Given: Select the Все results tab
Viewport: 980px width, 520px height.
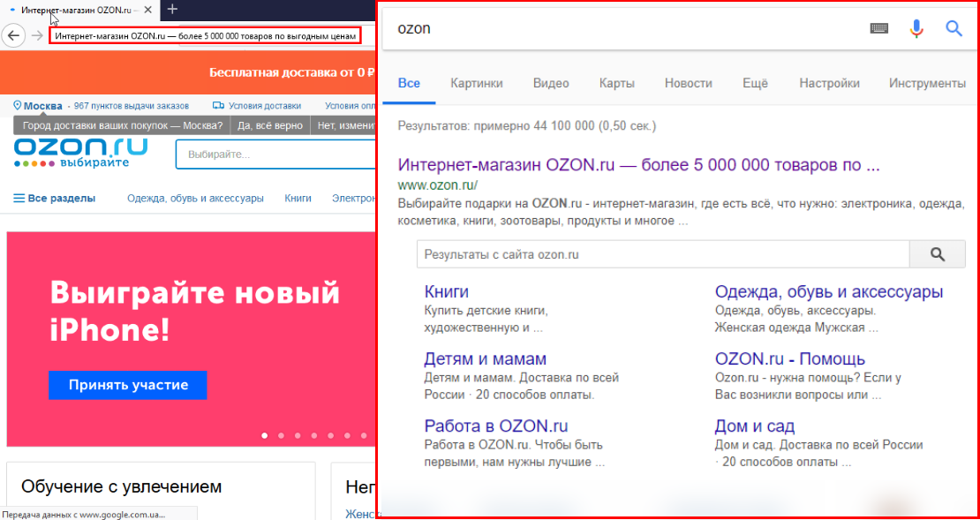Looking at the screenshot, I should click(x=409, y=83).
